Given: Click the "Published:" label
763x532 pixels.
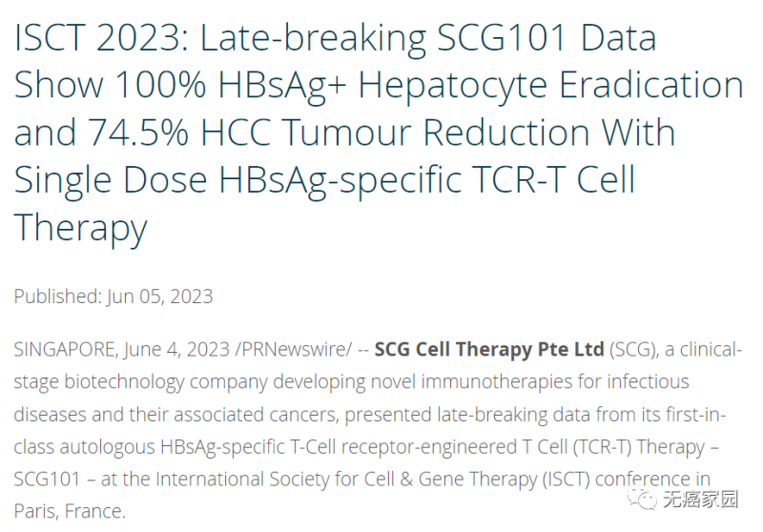Looking at the screenshot, I should [x=57, y=297].
